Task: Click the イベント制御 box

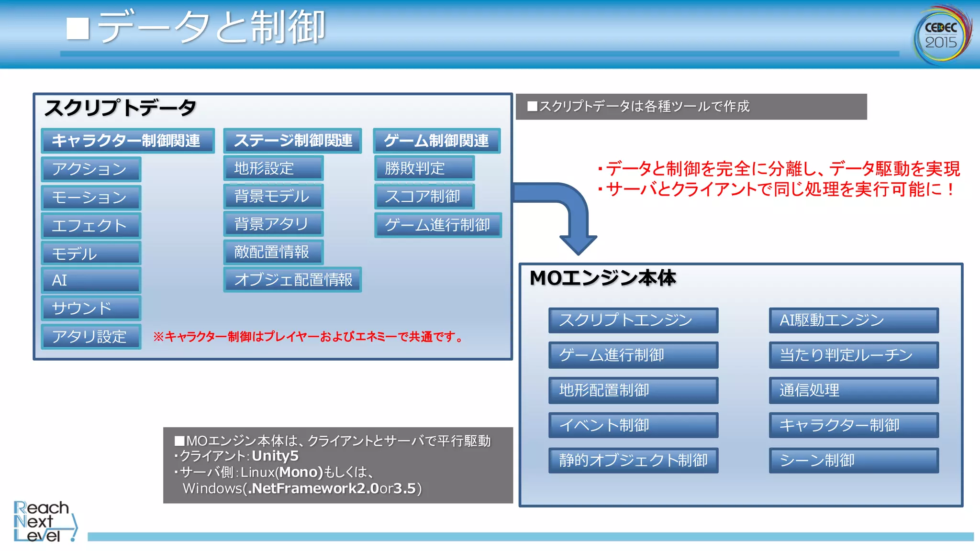Action: 633,425
